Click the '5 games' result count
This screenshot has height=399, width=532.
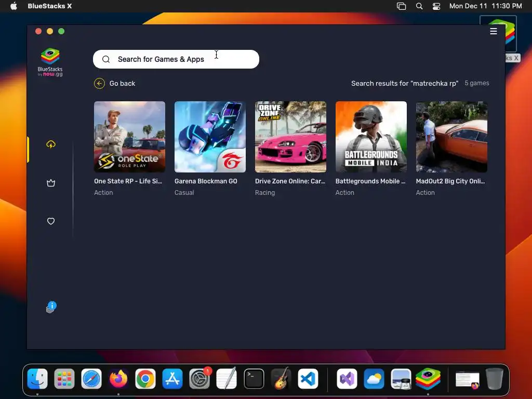pyautogui.click(x=477, y=83)
